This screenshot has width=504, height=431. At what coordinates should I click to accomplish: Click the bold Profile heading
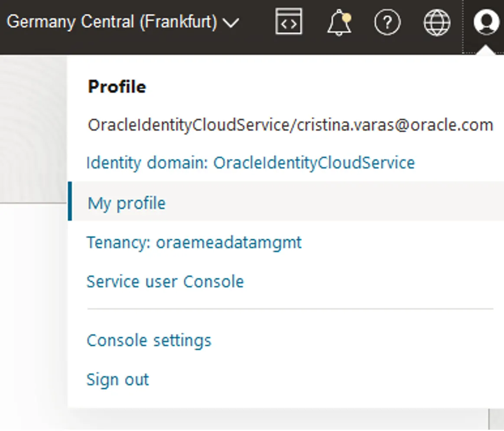click(117, 87)
